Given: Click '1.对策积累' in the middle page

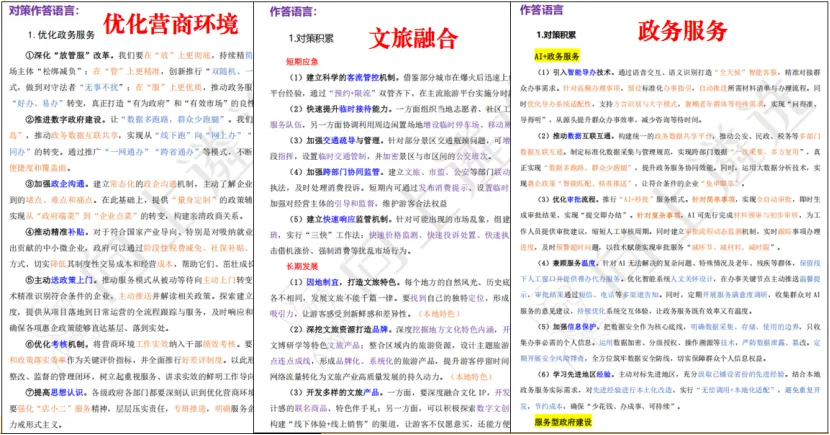Looking at the screenshot, I should tap(311, 38).
